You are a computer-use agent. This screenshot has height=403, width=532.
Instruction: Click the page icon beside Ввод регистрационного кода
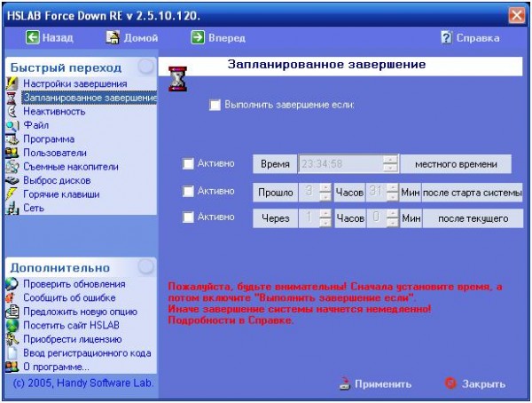(12, 353)
